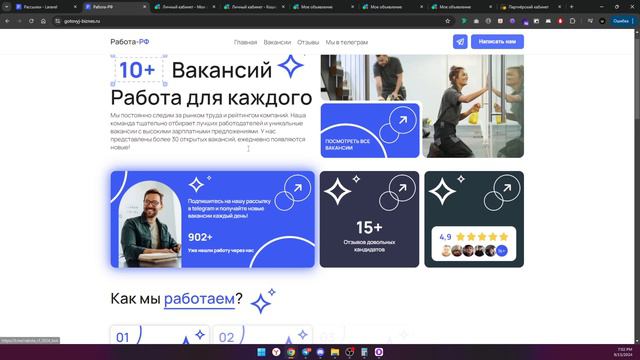Image resolution: width=640 pixels, height=360 pixels.
Task: Switch to Google Chrome in the taskbar
Action: 291,352
